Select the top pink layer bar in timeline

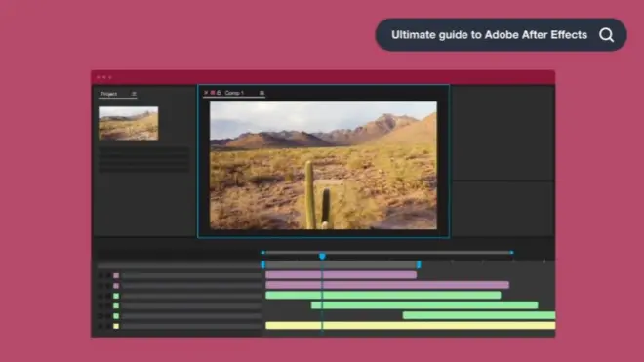point(341,275)
